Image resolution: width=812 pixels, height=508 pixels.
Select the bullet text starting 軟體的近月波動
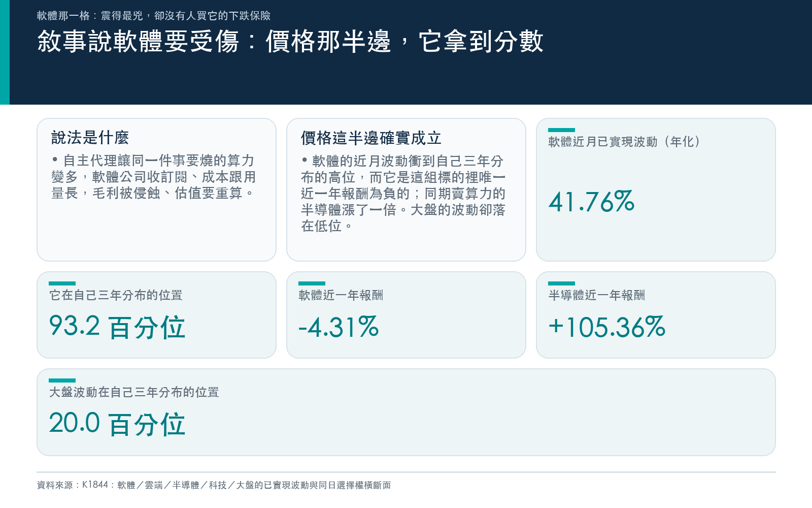tap(403, 193)
